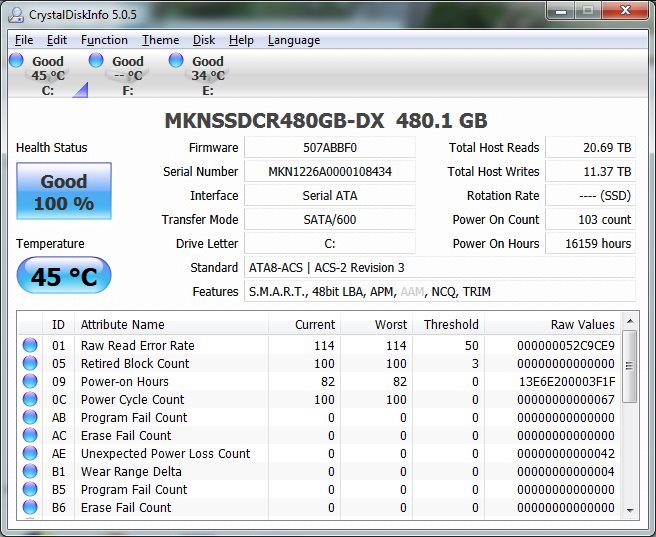Click status orb for Wear Range Delta
Viewport: 656px width, 537px height.
tap(30, 471)
